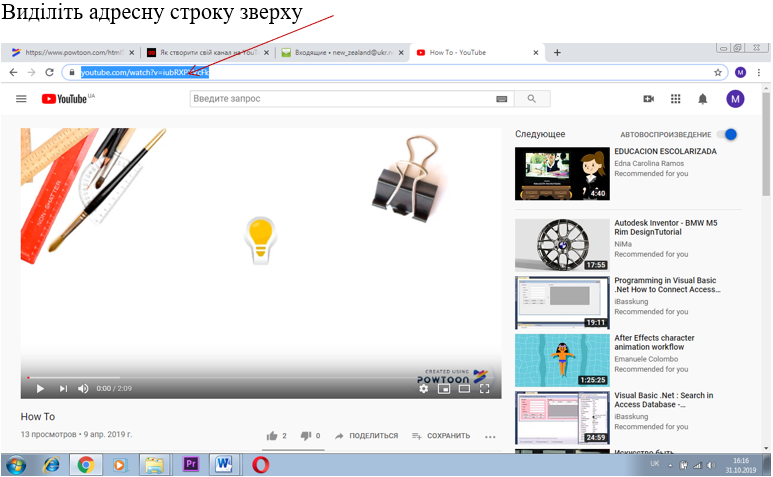Viewport: 773px width, 477px height.
Task: Switch to the 'Як створити свій канал' tab
Action: pos(208,52)
